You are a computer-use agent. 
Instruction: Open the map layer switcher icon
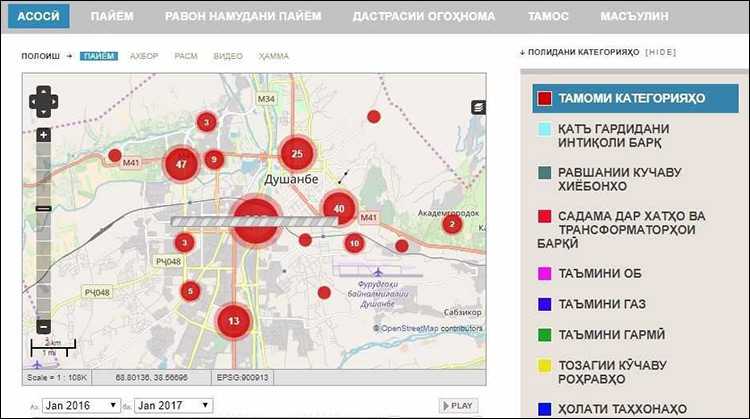[478, 106]
